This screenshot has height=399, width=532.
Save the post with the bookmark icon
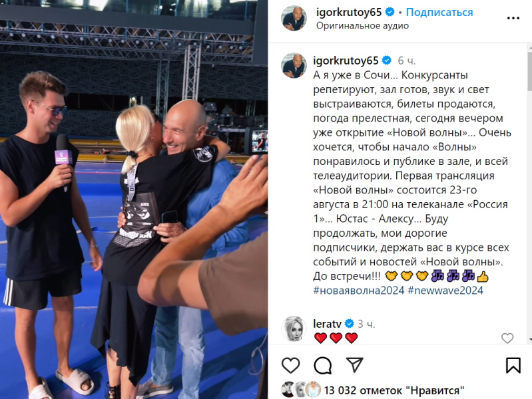[x=513, y=366]
